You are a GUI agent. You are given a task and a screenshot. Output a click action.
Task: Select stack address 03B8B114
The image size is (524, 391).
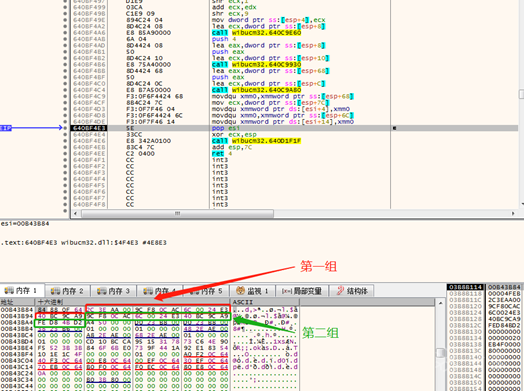point(466,287)
